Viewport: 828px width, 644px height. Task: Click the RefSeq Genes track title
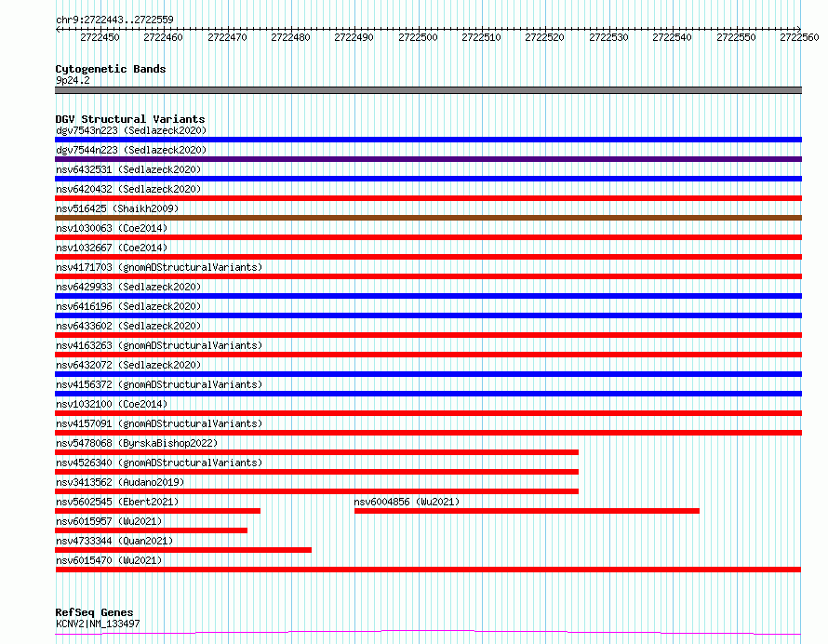(94, 612)
